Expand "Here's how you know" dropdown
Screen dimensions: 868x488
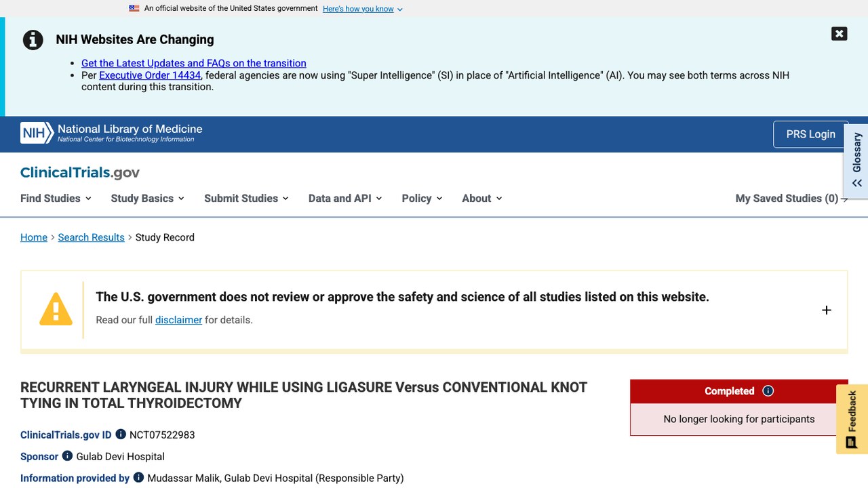pyautogui.click(x=363, y=9)
